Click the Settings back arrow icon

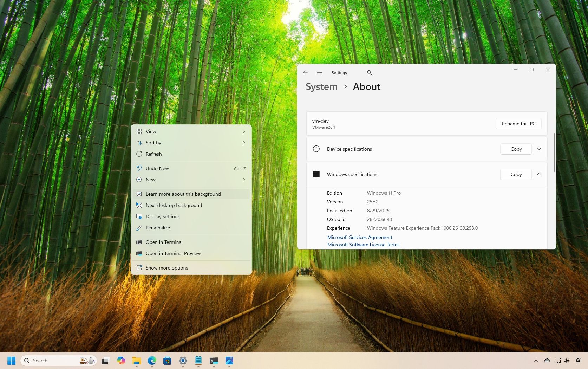click(x=305, y=72)
